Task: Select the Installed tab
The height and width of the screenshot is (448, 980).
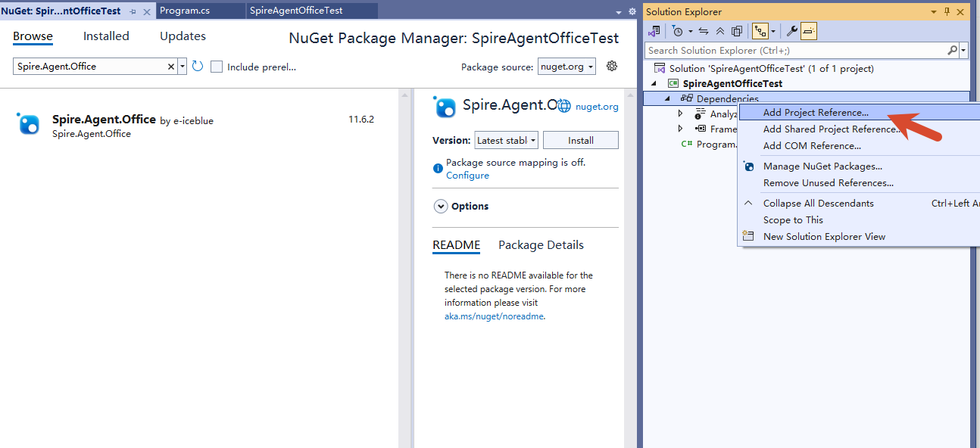Action: click(x=106, y=36)
